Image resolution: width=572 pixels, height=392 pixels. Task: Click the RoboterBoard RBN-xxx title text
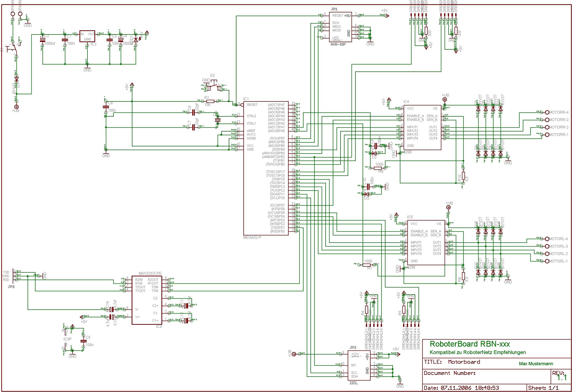pos(470,344)
